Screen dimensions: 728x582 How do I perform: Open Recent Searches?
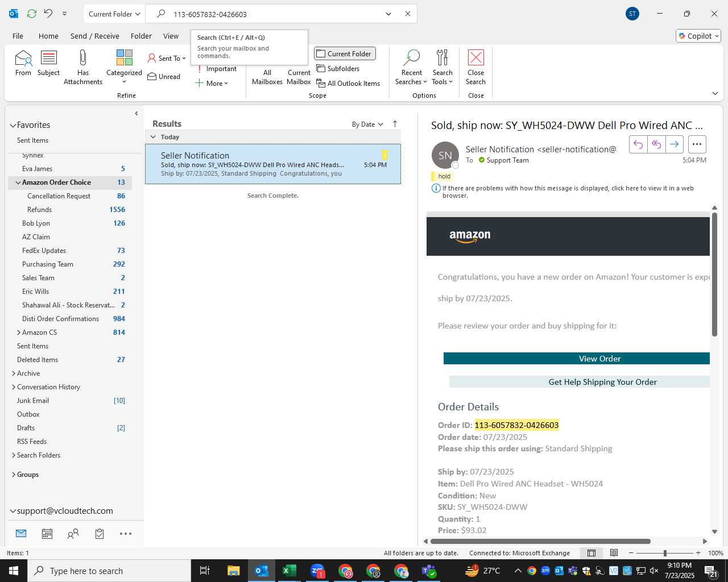click(x=411, y=66)
